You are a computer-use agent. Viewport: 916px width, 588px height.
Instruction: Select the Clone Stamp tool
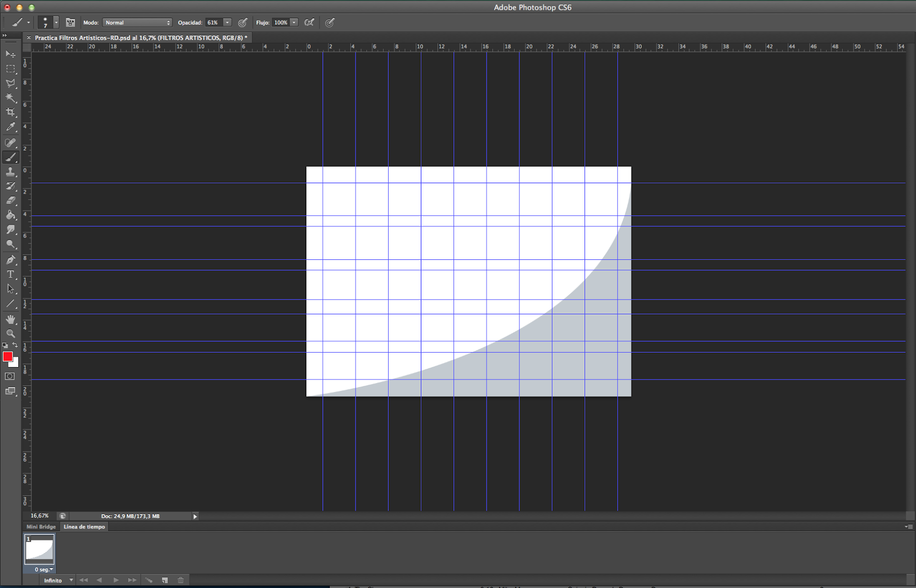(10, 172)
